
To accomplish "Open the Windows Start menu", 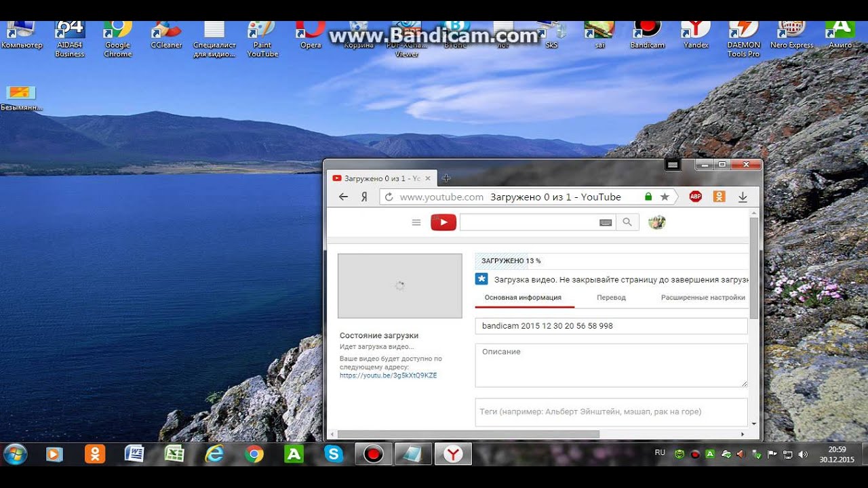I will 15,454.
